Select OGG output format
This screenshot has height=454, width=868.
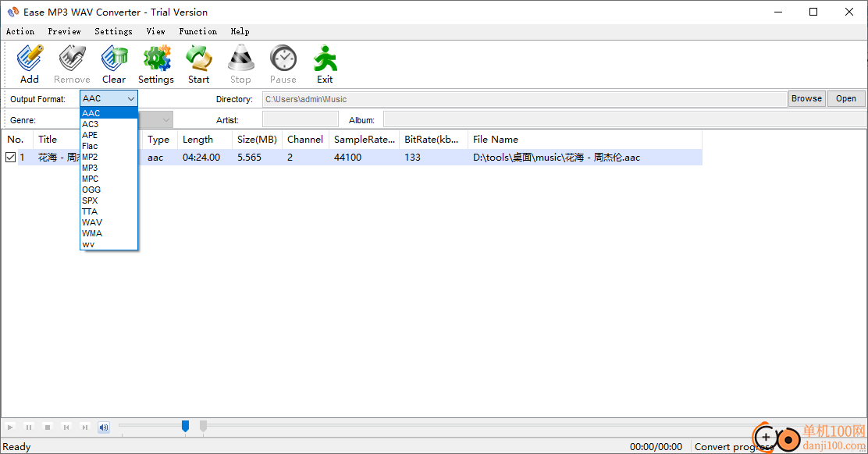tap(108, 190)
